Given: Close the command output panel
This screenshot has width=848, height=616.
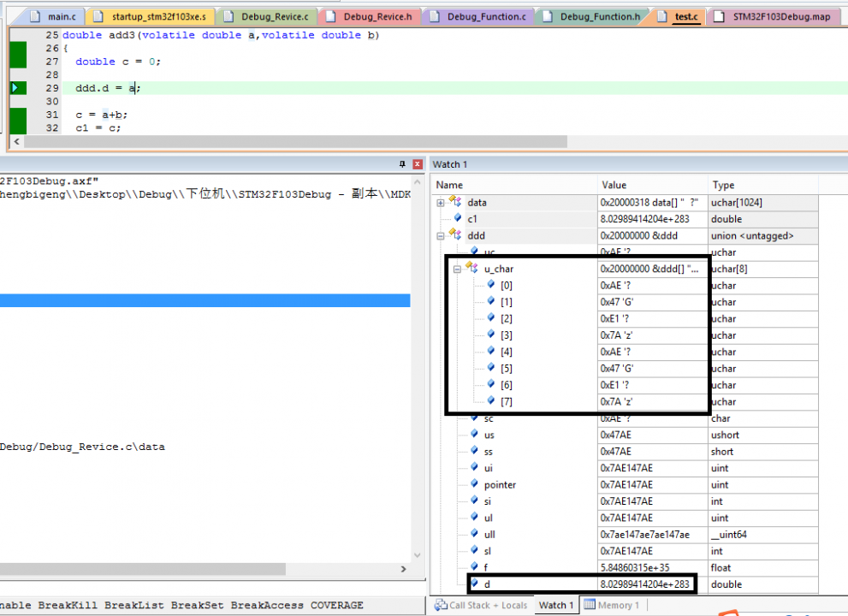Looking at the screenshot, I should pyautogui.click(x=417, y=164).
